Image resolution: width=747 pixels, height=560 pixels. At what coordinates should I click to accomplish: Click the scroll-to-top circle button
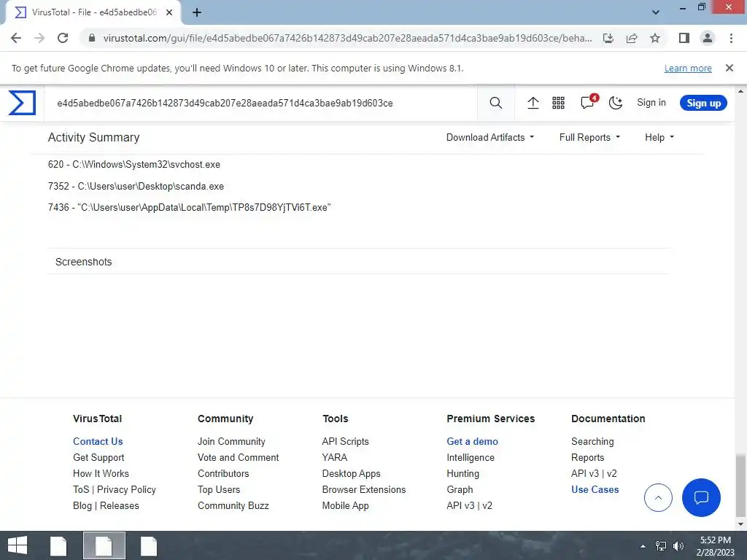(x=658, y=497)
